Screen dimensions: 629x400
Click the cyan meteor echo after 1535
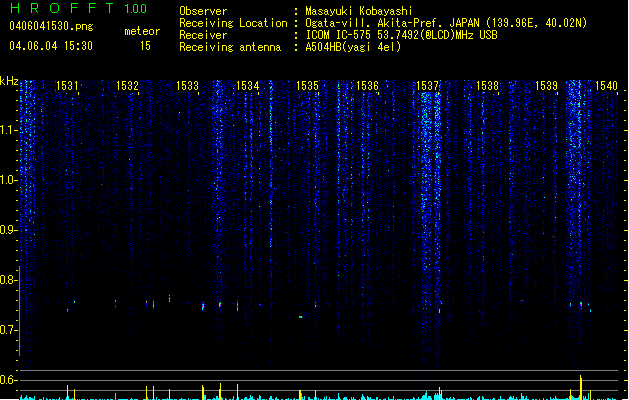coord(300,317)
